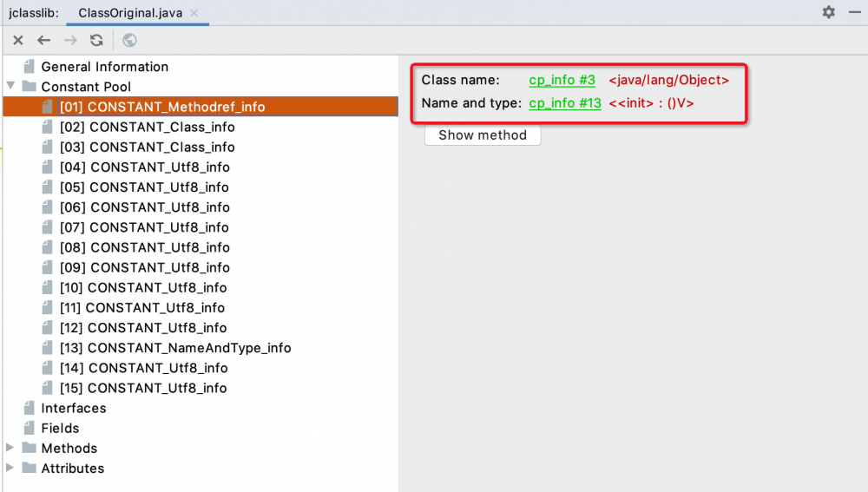Image resolution: width=868 pixels, height=492 pixels.
Task: Select [10] CONSTANT_Utf8_info entry
Action: [x=143, y=287]
